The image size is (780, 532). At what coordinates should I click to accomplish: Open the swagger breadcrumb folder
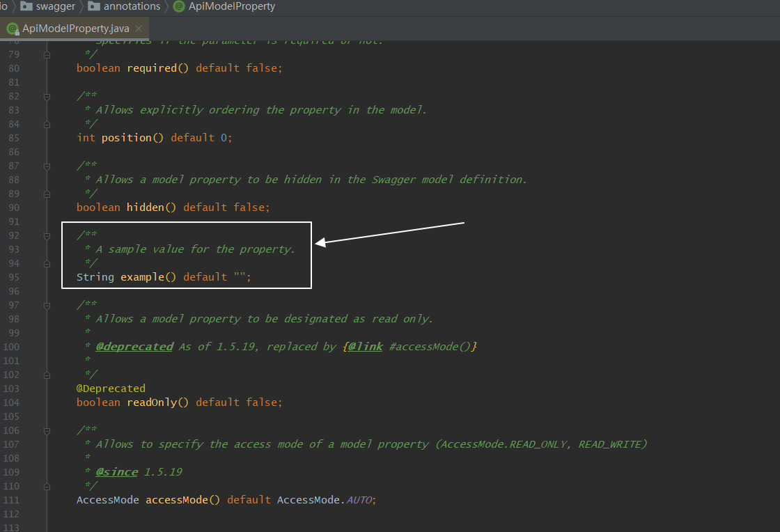click(48, 6)
